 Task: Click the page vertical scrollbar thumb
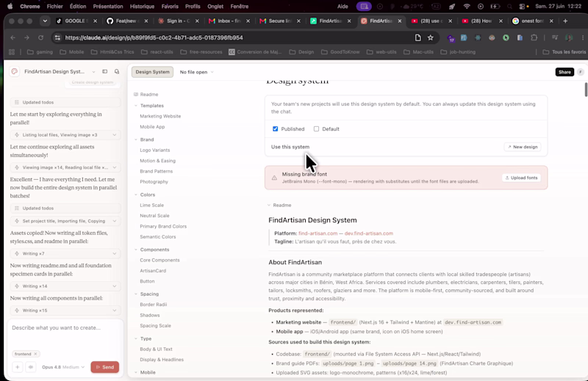point(586,90)
